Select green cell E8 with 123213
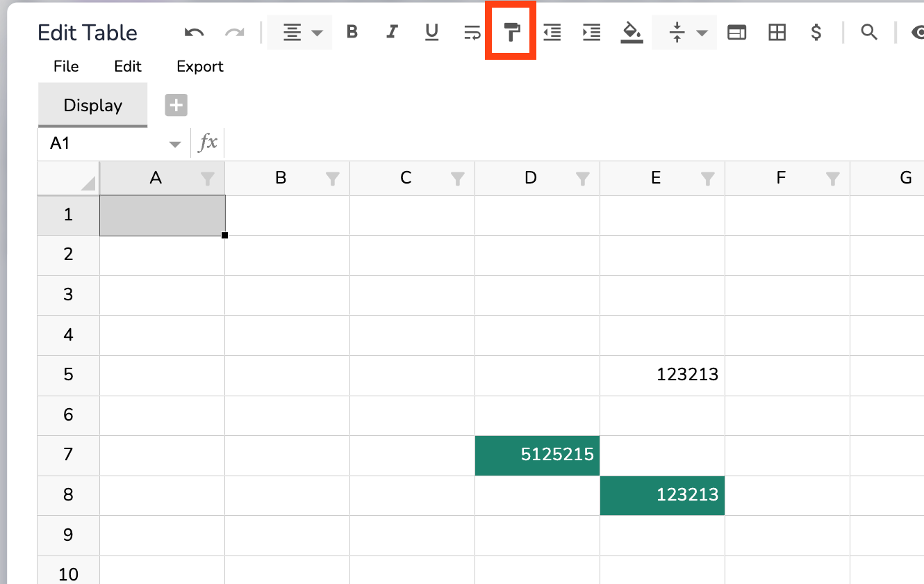 [x=662, y=496]
